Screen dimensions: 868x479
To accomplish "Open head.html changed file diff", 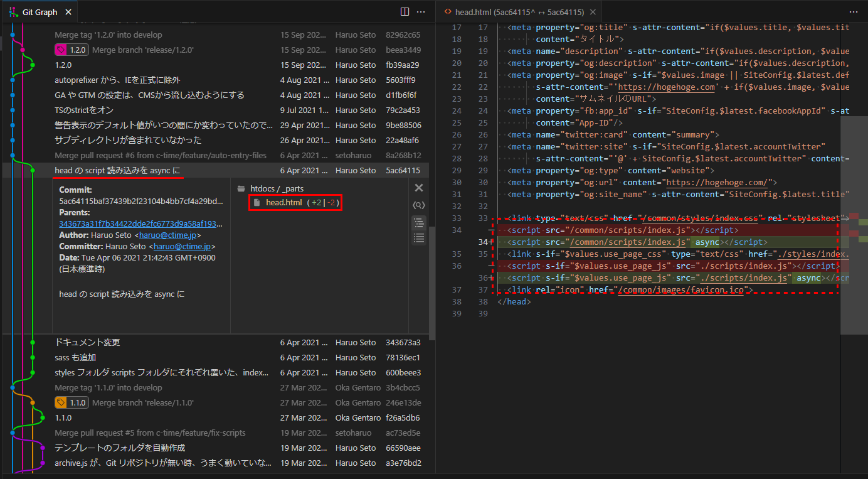I will [283, 202].
